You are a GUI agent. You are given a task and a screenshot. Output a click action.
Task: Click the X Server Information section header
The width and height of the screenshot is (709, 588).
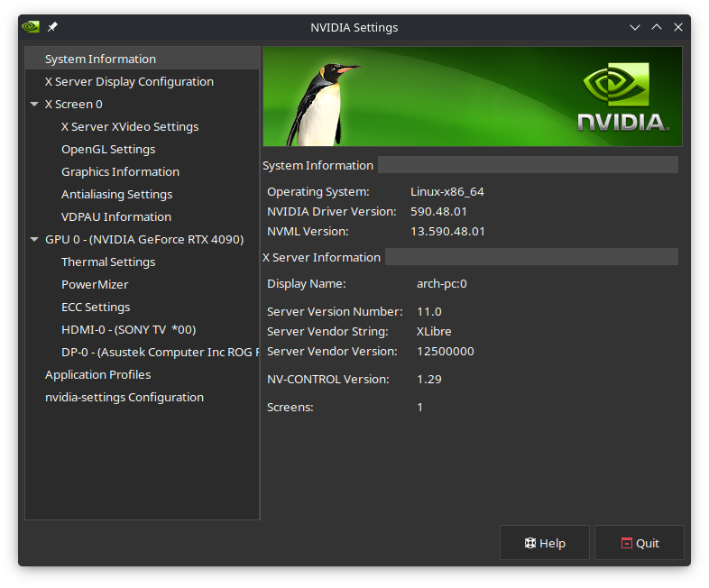[321, 258]
